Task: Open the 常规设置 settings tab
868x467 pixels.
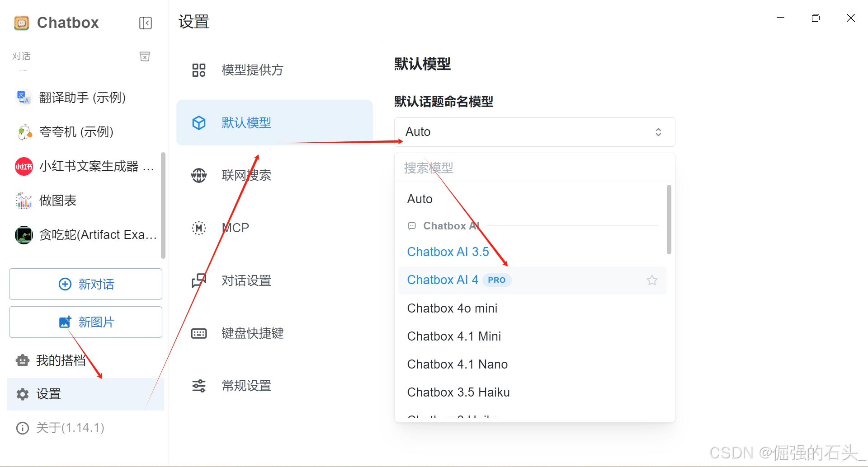Action: 274,386
